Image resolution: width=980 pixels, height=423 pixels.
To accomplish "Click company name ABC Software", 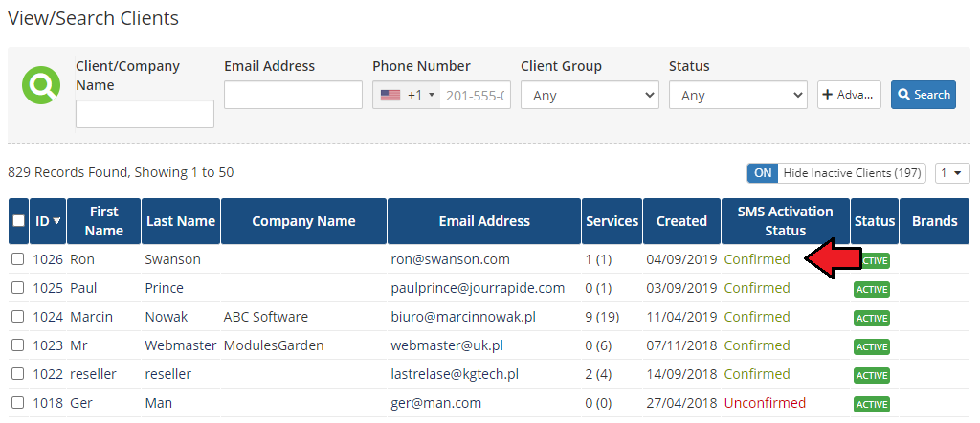I will point(266,317).
